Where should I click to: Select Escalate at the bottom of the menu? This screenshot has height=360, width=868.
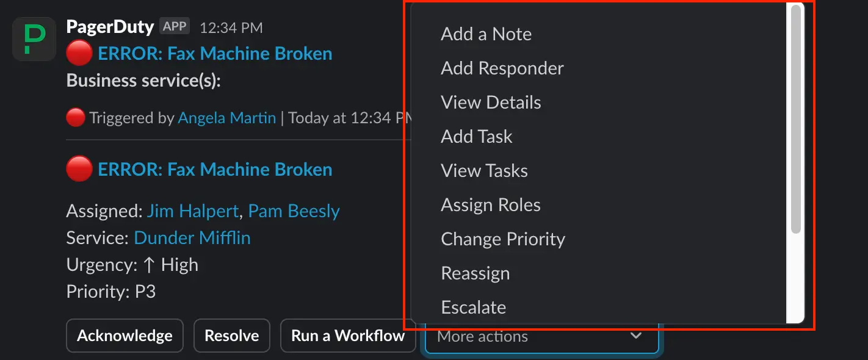[474, 308]
